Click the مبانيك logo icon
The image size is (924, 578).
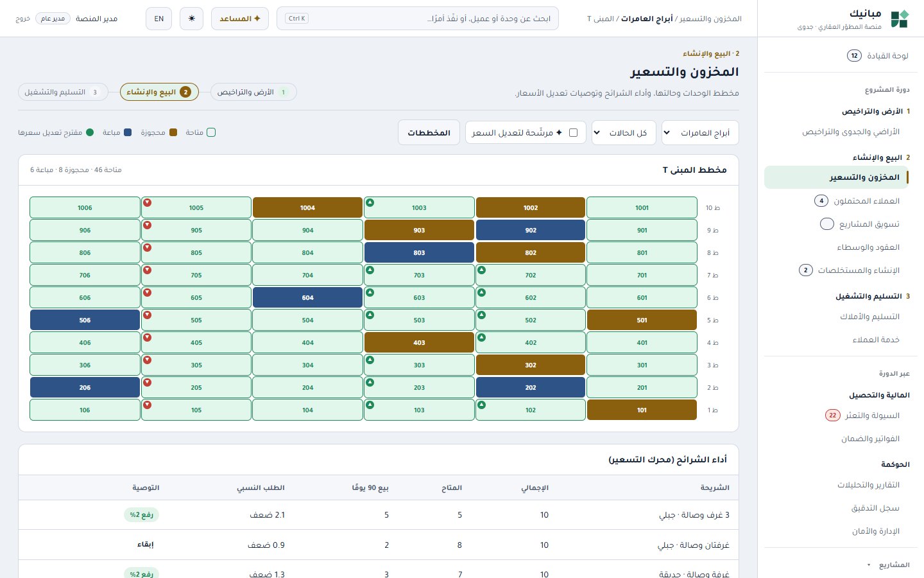(x=900, y=19)
